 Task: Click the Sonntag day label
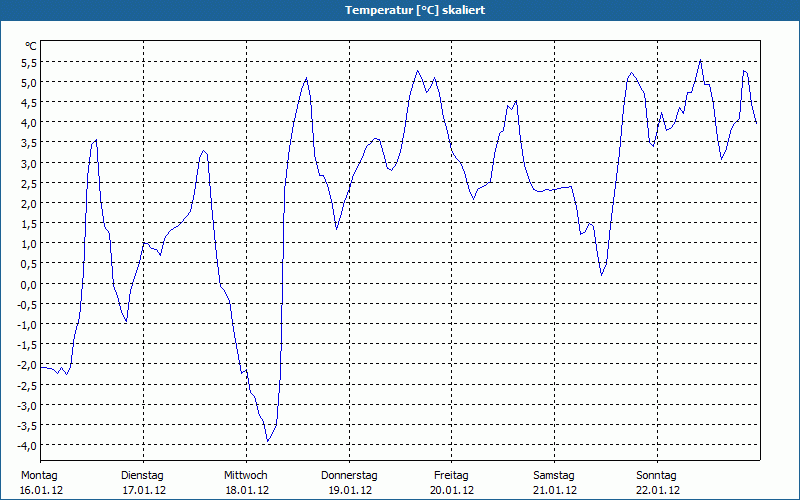[x=656, y=476]
